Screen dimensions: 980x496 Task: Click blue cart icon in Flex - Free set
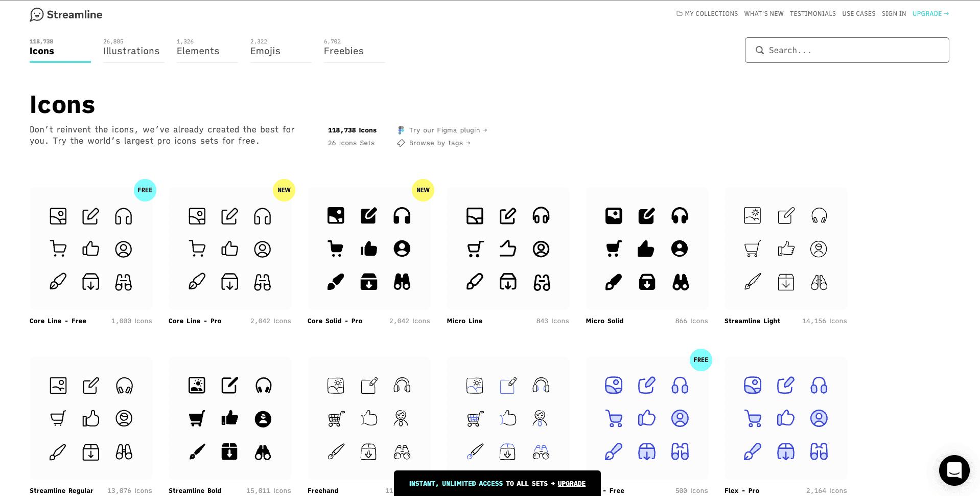coord(614,418)
